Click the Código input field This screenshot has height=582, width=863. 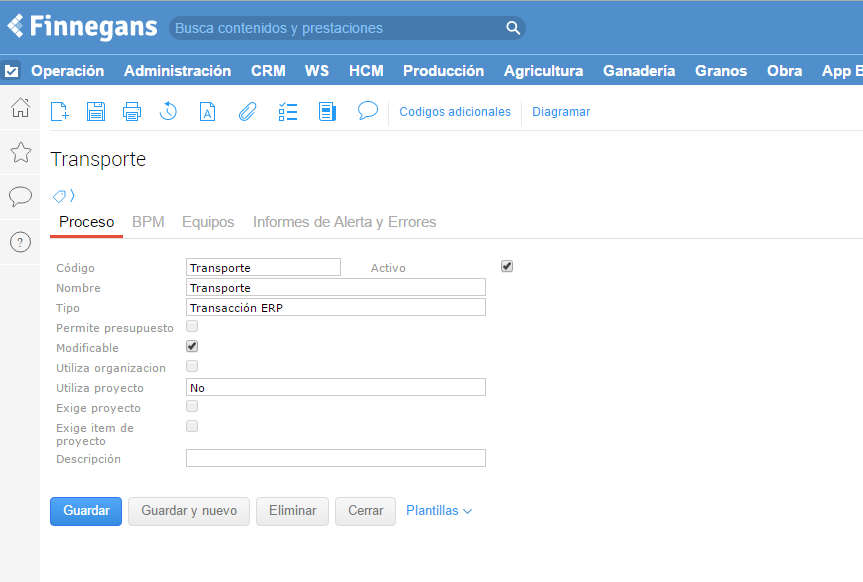[263, 267]
